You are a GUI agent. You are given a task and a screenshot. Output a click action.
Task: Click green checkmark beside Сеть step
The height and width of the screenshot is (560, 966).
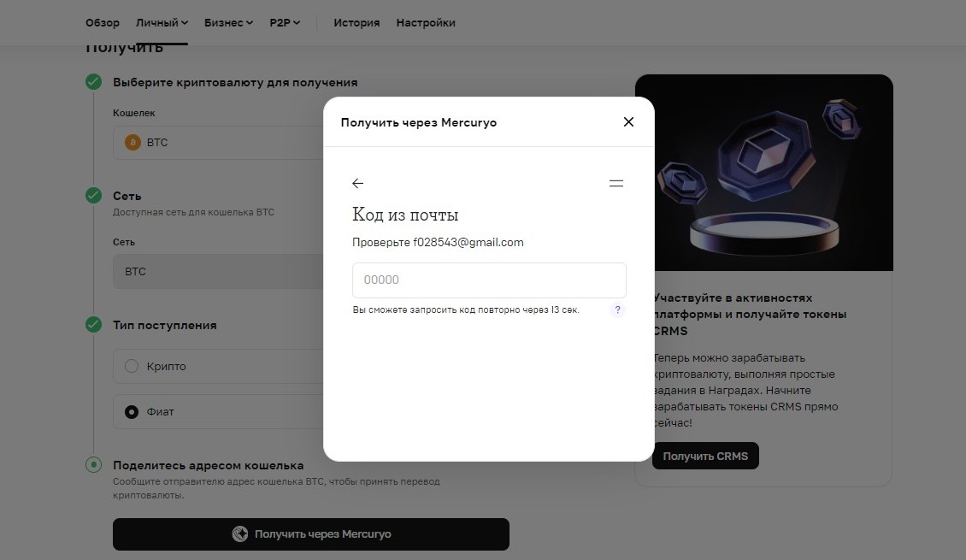(x=94, y=195)
